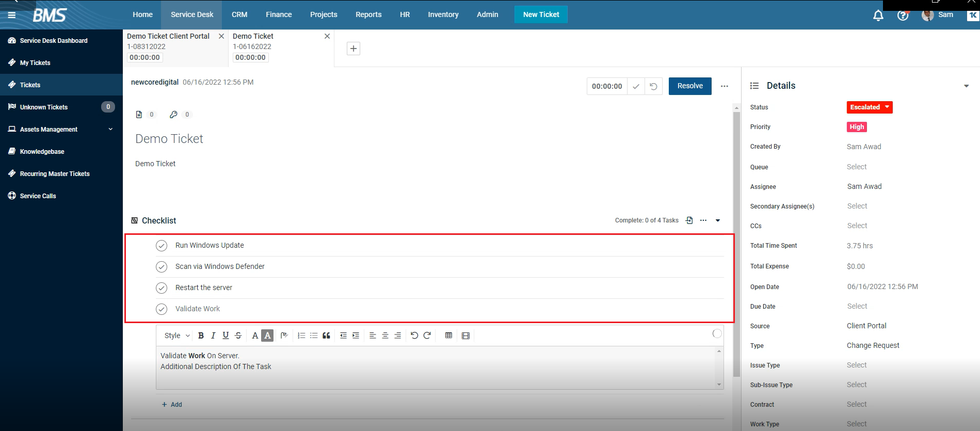Click the Queue Select field

point(857,167)
